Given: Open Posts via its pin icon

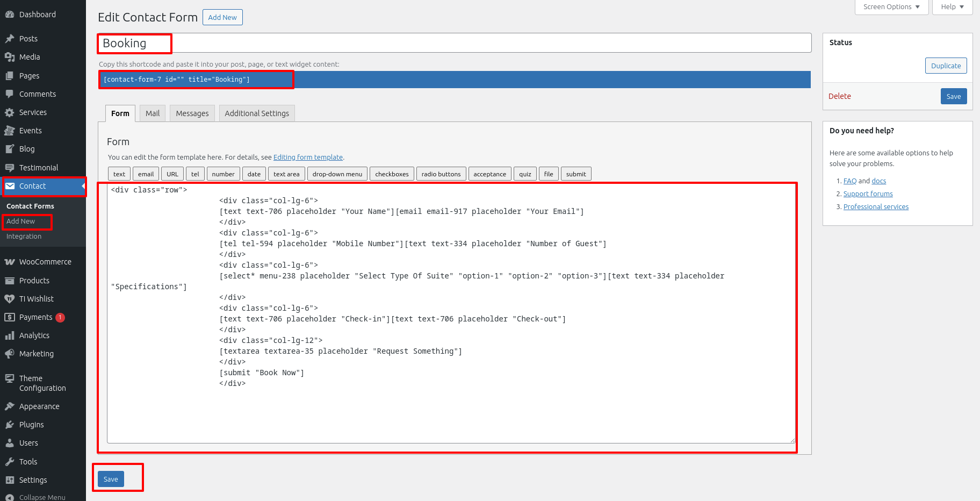Looking at the screenshot, I should click(x=10, y=39).
